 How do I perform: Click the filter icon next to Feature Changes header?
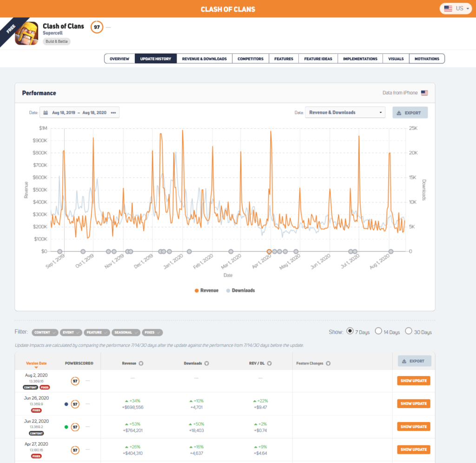[x=328, y=364]
